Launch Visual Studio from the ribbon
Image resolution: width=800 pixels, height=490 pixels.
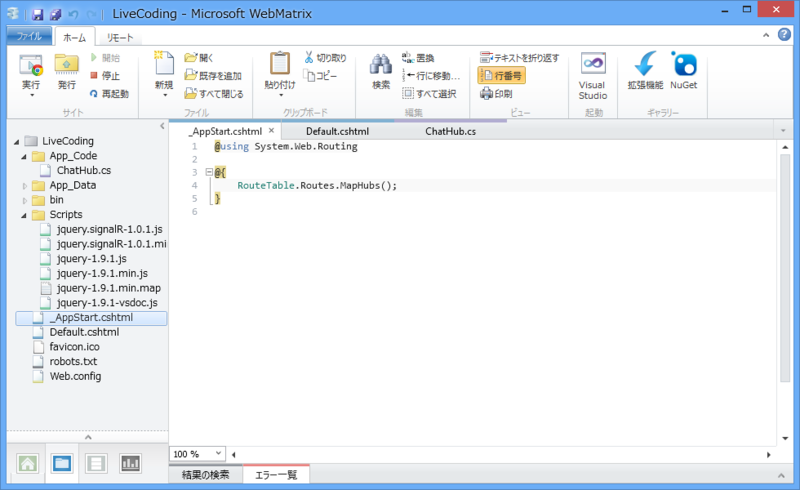coord(593,76)
